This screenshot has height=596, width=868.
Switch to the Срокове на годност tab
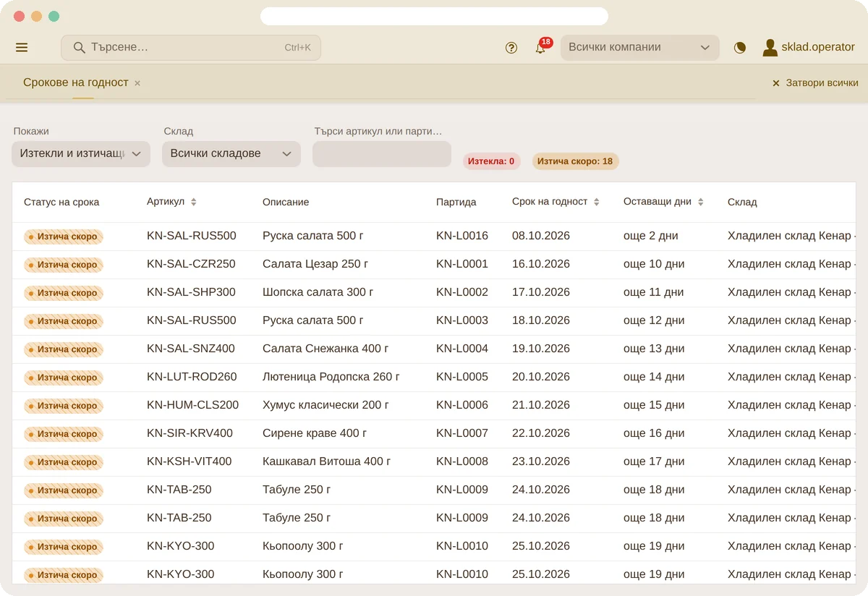coord(76,82)
